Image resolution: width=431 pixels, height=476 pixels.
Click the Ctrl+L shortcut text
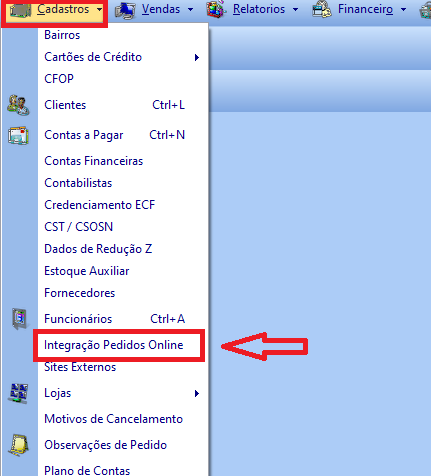[168, 105]
